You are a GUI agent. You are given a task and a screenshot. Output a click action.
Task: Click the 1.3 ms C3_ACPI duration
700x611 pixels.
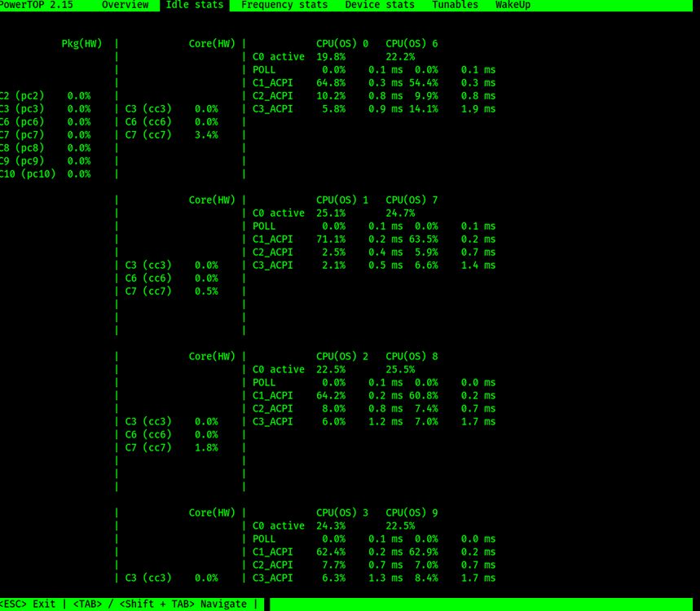(x=385, y=578)
